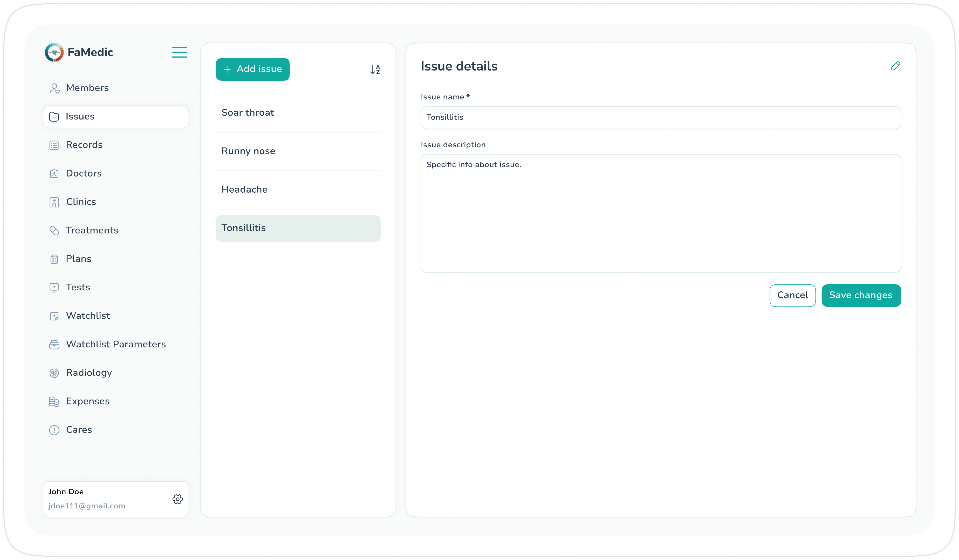Select the Tonsillitis issue in list
959x560 pixels.
(298, 228)
